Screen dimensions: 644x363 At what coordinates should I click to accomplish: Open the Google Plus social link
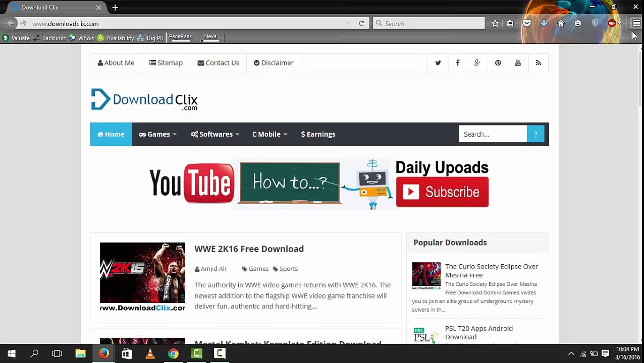coord(477,63)
